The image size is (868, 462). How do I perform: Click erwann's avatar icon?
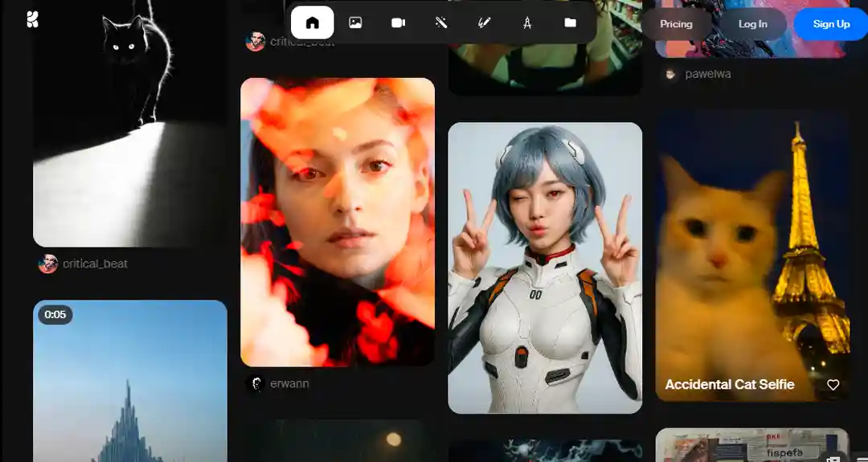pyautogui.click(x=256, y=383)
